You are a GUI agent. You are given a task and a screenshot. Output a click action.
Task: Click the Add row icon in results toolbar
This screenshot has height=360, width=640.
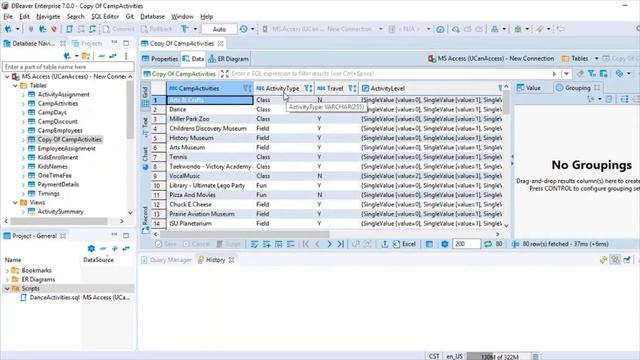tap(267, 244)
